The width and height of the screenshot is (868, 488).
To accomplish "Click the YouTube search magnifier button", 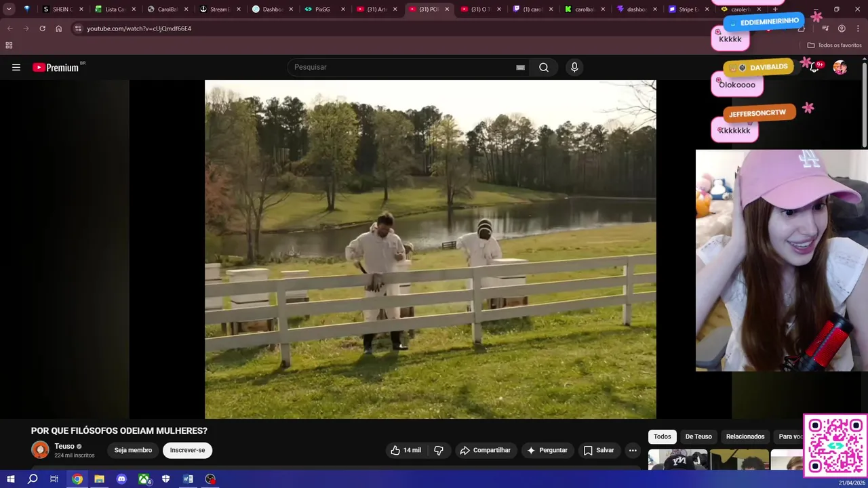I will 544,67.
